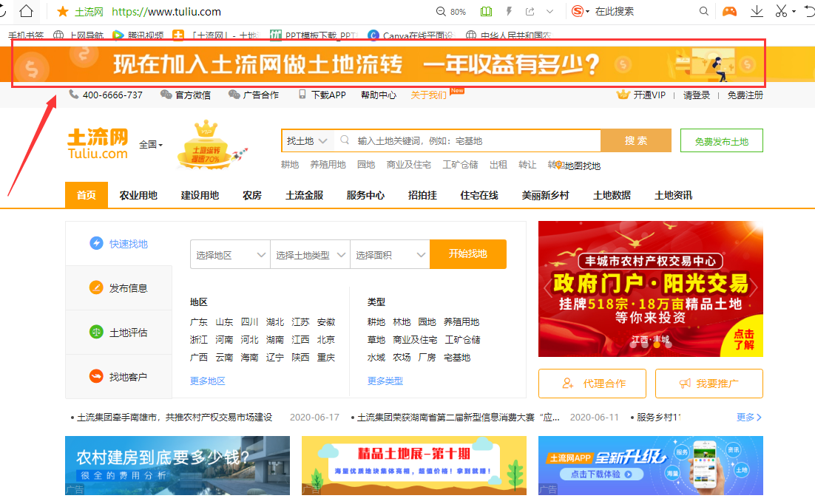The image size is (815, 504).
Task: Open the 全国 region selector
Action: tap(151, 145)
